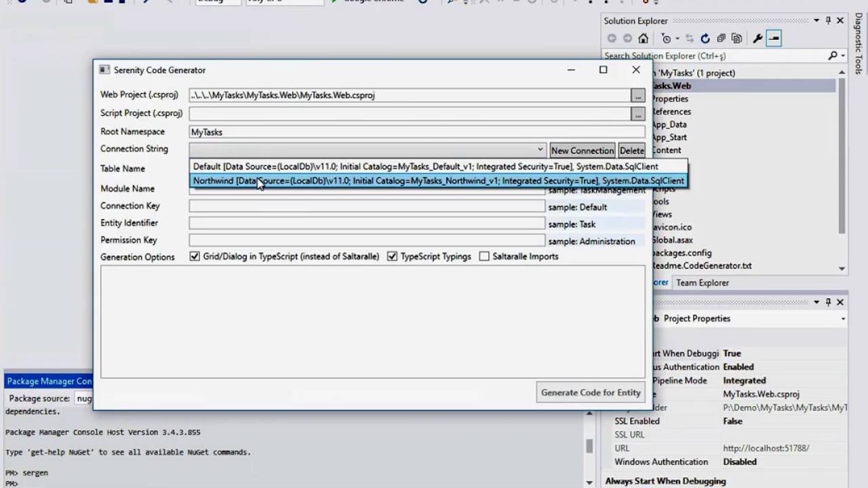Switch to the Team Explorer tab

(703, 283)
